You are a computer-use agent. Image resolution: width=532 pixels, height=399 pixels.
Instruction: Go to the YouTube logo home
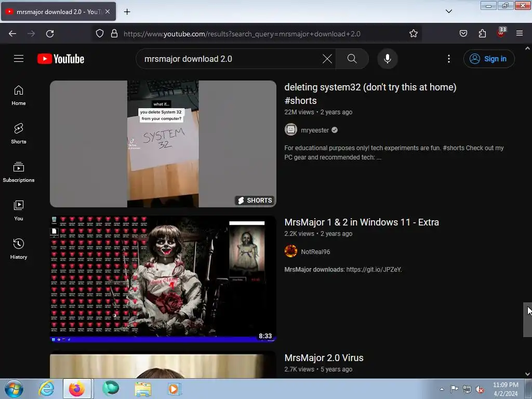(x=61, y=59)
